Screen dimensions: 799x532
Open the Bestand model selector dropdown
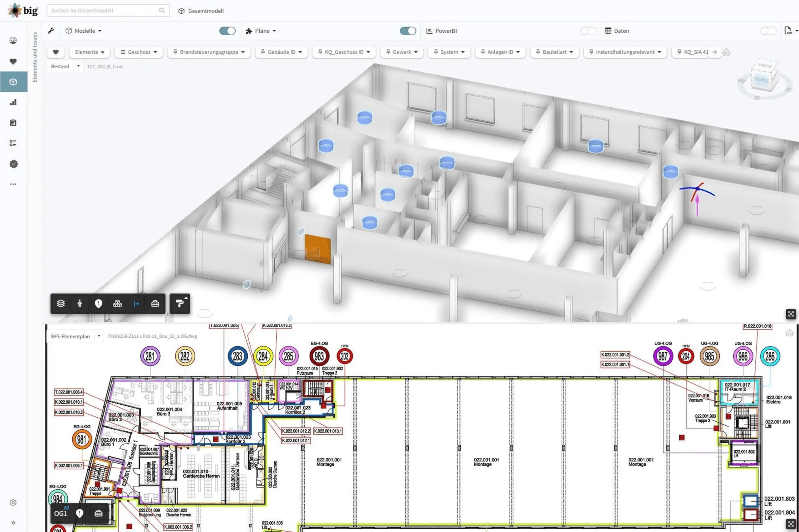[78, 66]
